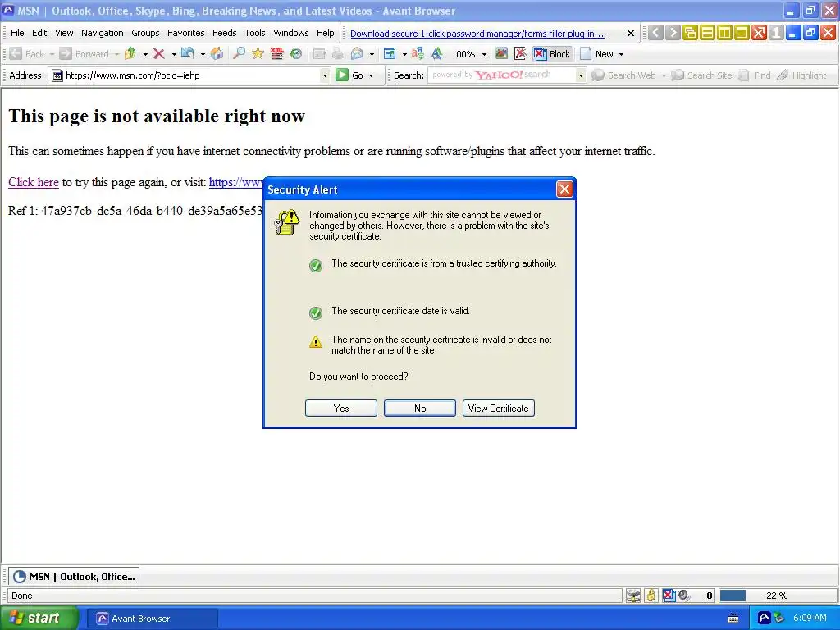Expand the New button dropdown arrow
This screenshot has width=840, height=630.
621,54
